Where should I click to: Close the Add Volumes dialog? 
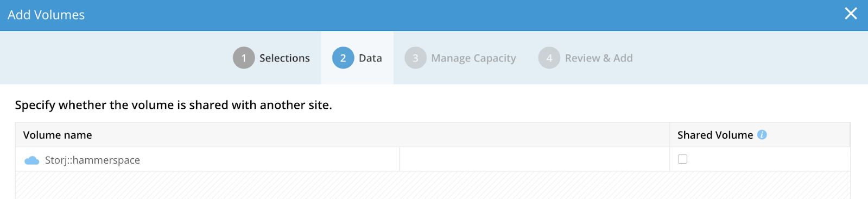[851, 14]
